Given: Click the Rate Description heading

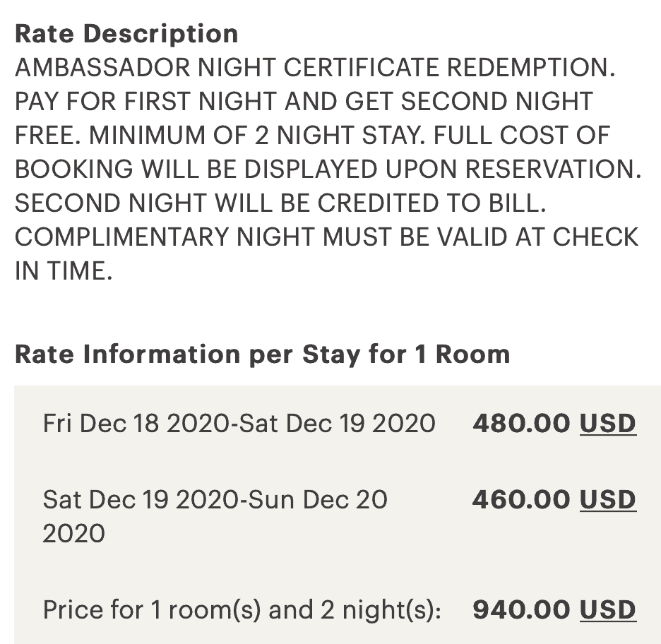Looking at the screenshot, I should coord(126,34).
